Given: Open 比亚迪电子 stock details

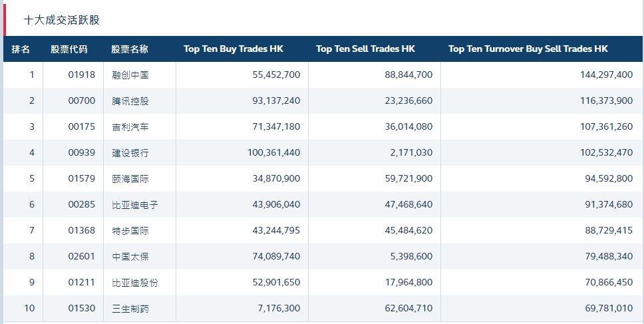Looking at the screenshot, I should (135, 205).
